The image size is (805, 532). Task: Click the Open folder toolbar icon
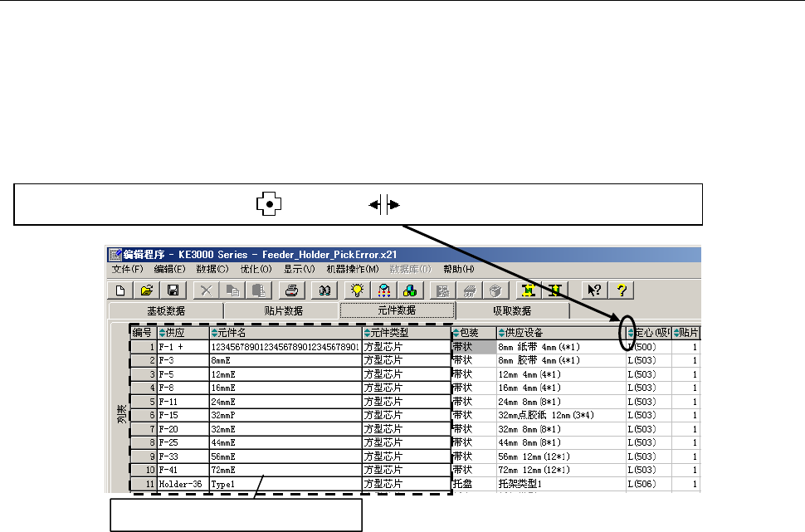tap(147, 290)
